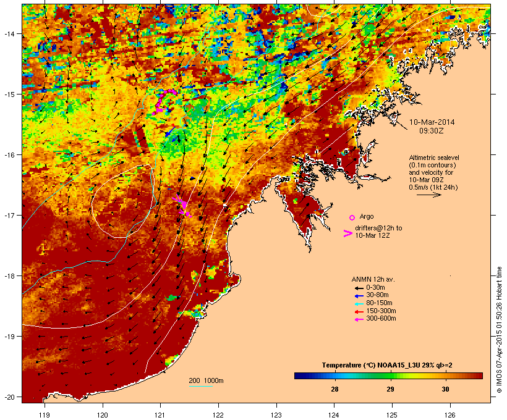The height and width of the screenshot is (420, 507).
Task: Click the latitude axis label -14
Action: point(9,34)
